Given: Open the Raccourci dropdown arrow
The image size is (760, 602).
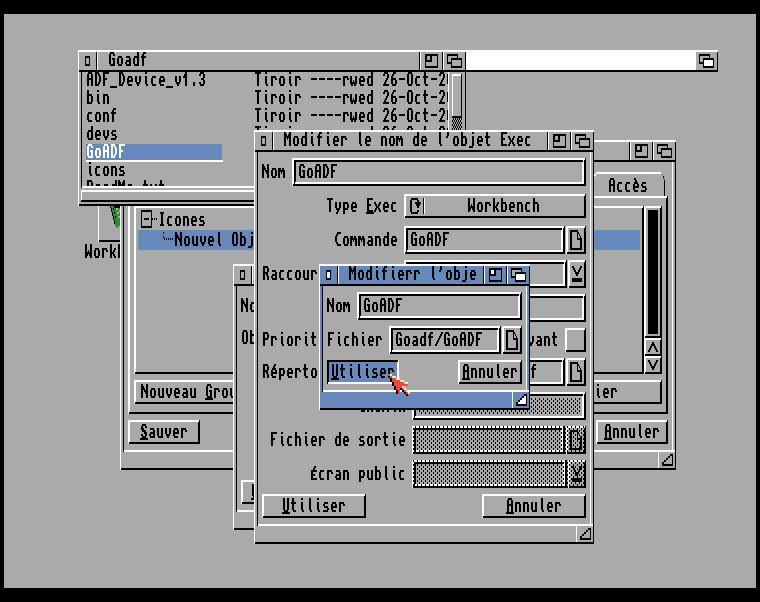Looking at the screenshot, I should point(576,273).
